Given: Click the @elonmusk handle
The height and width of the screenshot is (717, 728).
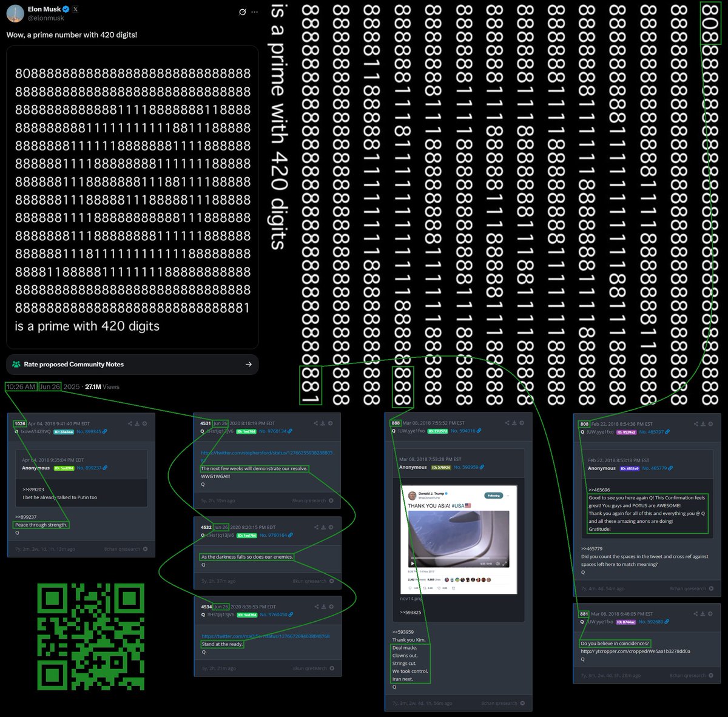Looking at the screenshot, I should coord(45,18).
